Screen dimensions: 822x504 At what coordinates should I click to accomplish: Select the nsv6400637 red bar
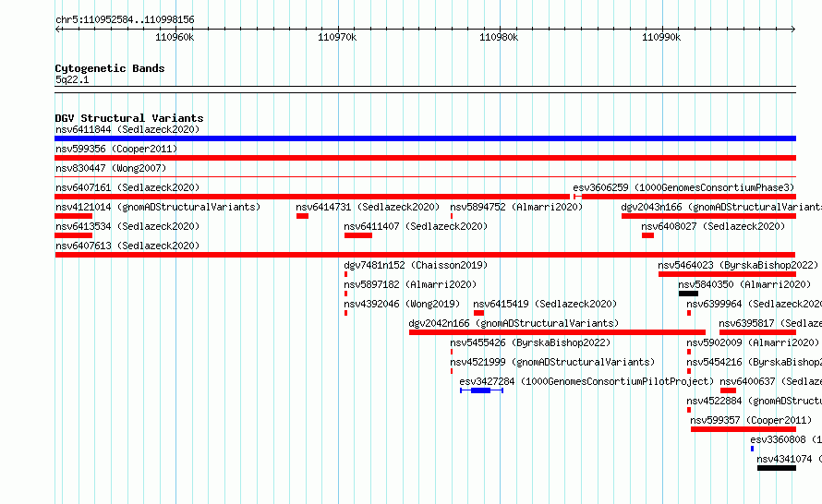(x=728, y=390)
